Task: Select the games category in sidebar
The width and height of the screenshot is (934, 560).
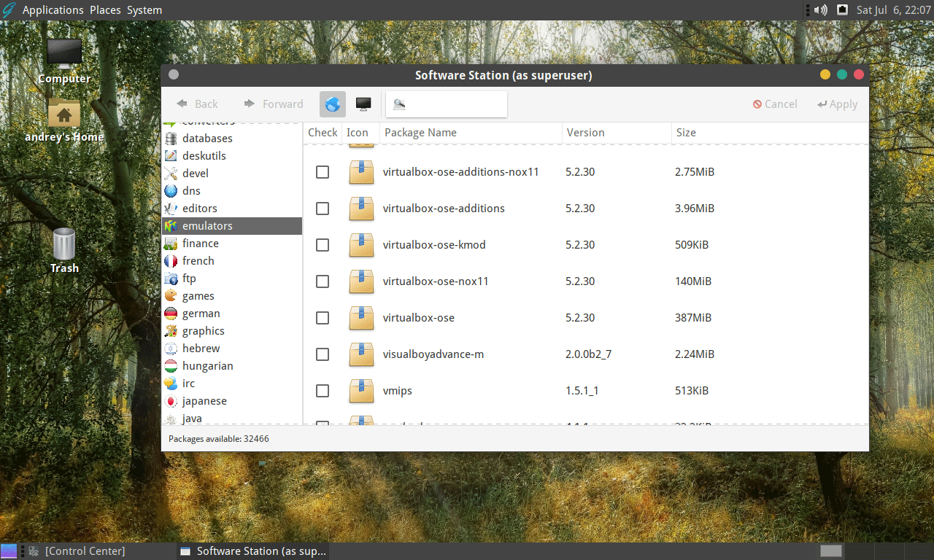Action: (x=198, y=296)
